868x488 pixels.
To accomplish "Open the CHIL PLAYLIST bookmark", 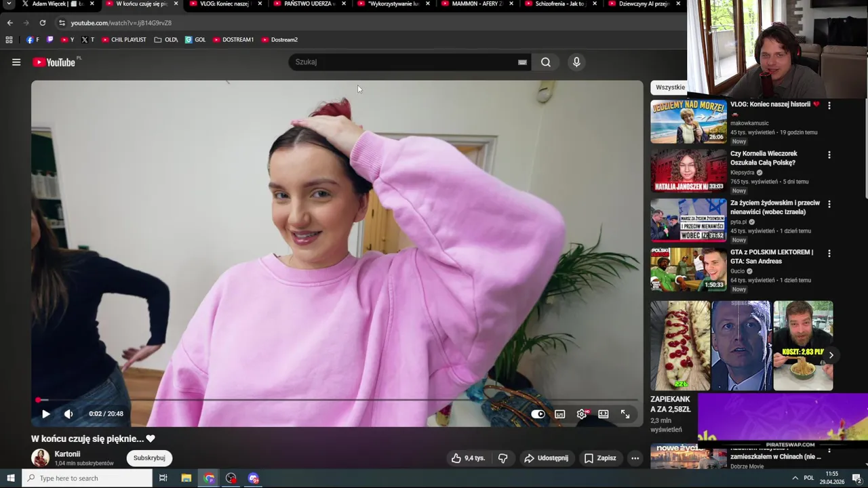I will [124, 40].
